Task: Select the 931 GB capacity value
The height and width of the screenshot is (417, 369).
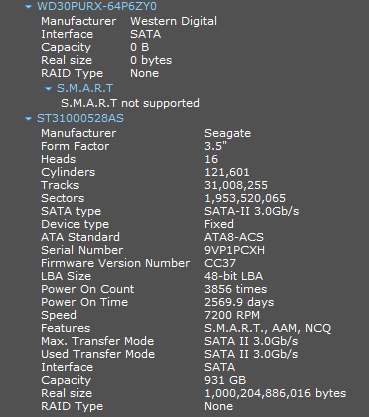Action: [x=225, y=380]
